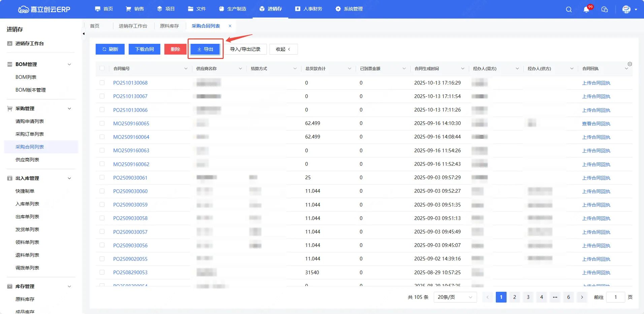
Task: Open the notification bell with 99 badge
Action: (x=586, y=9)
